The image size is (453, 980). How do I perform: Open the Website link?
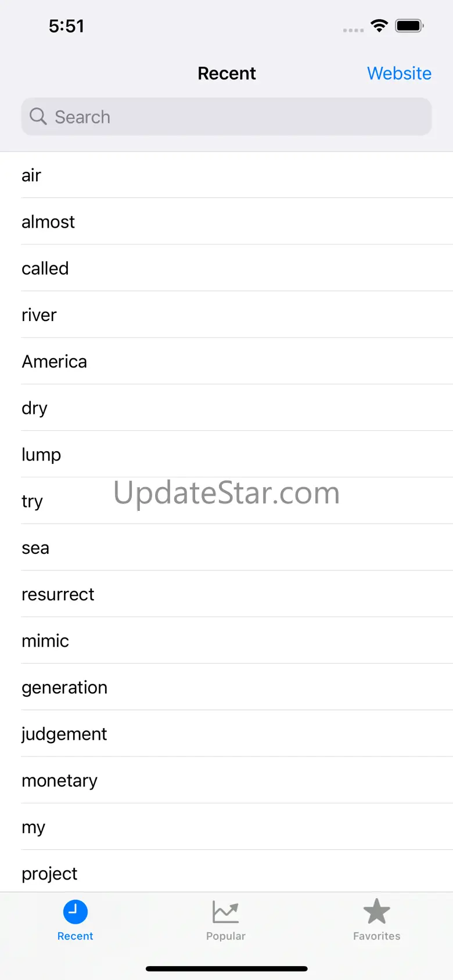point(399,74)
